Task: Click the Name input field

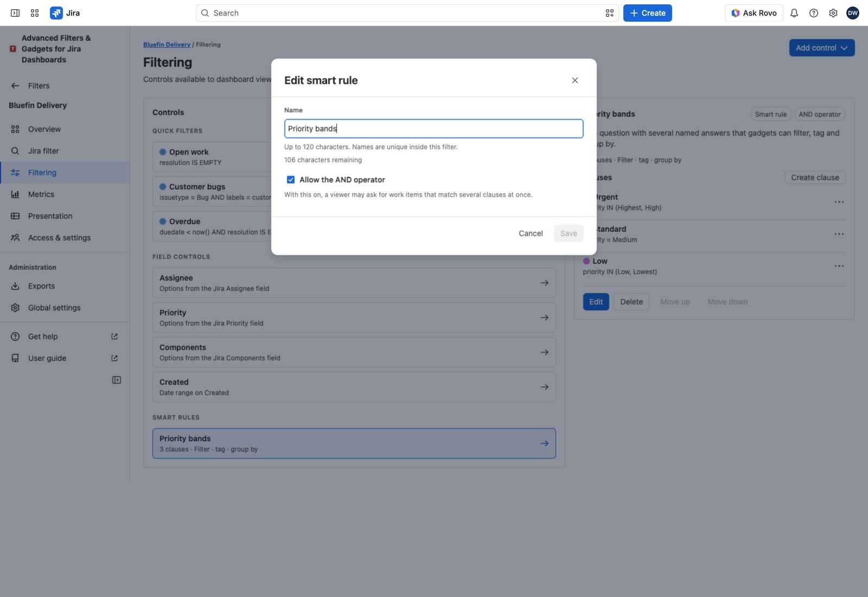Action: tap(434, 129)
